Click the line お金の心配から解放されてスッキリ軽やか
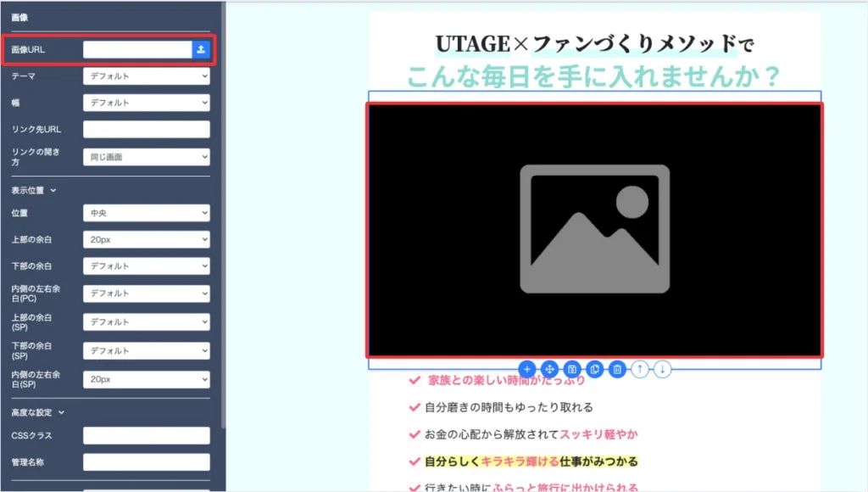Viewport: 868px width, 492px height. (531, 434)
